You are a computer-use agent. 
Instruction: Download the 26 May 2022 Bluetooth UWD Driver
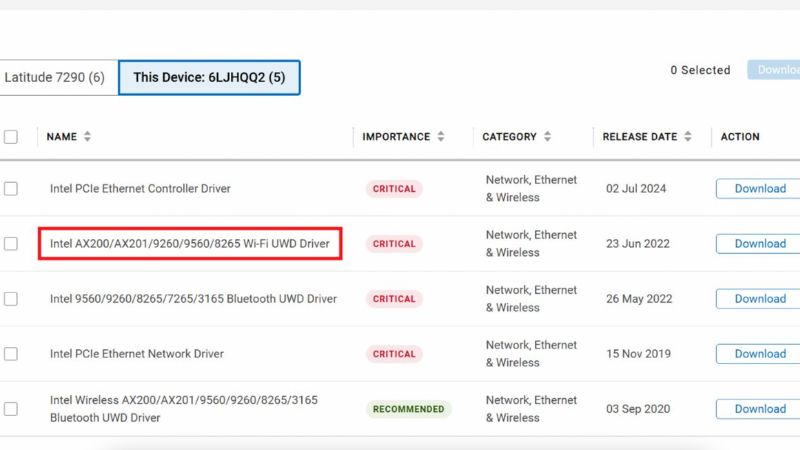coord(758,299)
